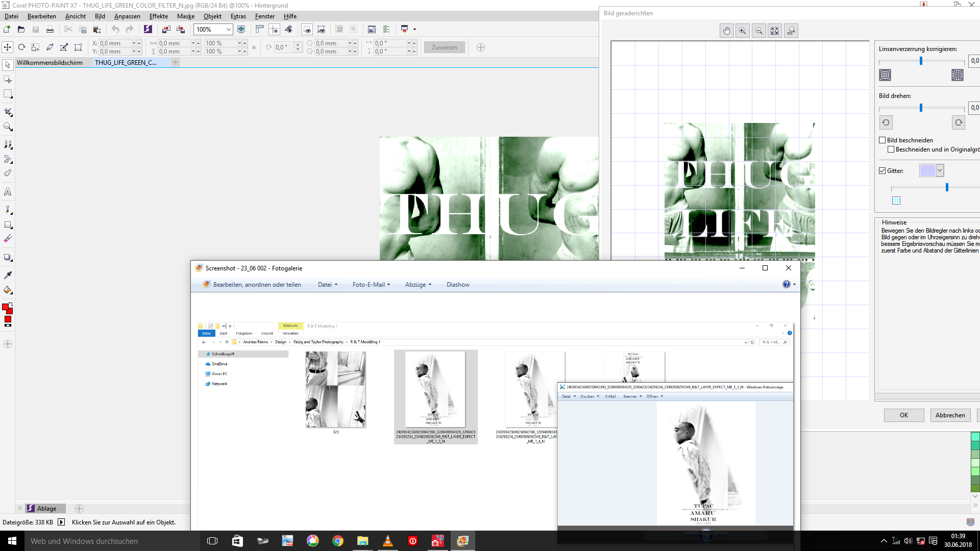Enable 'Bild beschneiden' checkbox

pyautogui.click(x=883, y=140)
